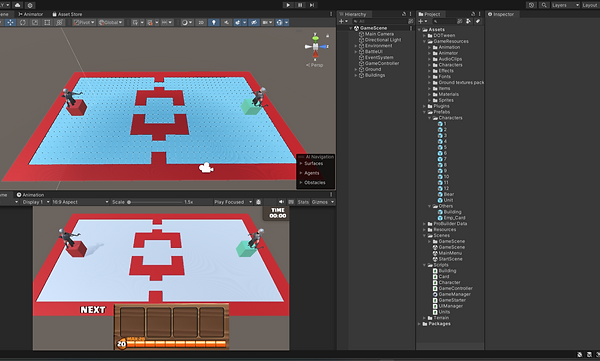Open the 16:9 Aspect dropdown
600x361 pixels.
pyautogui.click(x=80, y=202)
